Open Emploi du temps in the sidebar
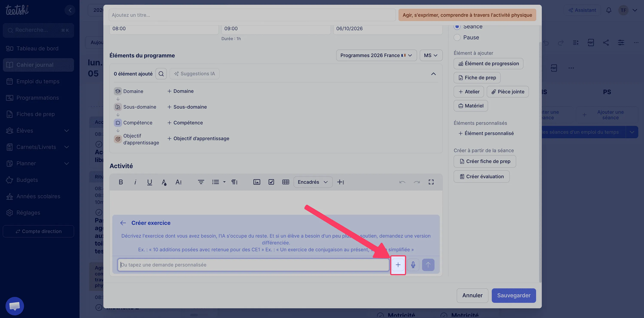Screen dimensions: 644x318 (38, 82)
